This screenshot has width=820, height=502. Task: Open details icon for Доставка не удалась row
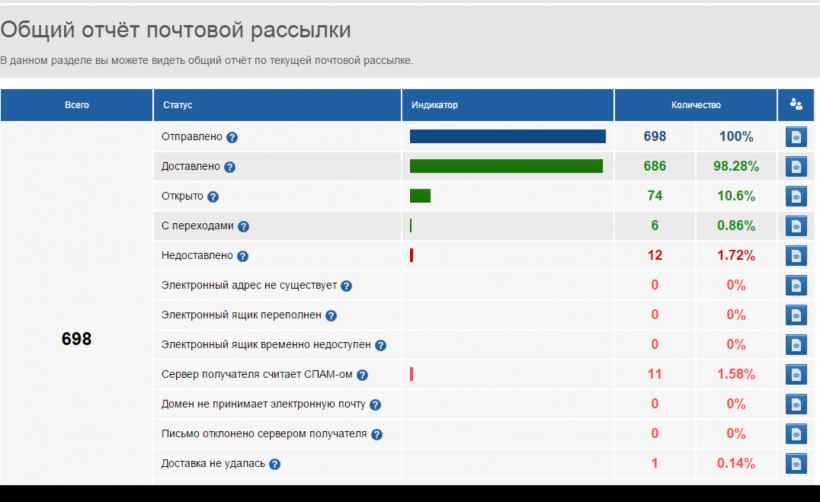tap(796, 464)
